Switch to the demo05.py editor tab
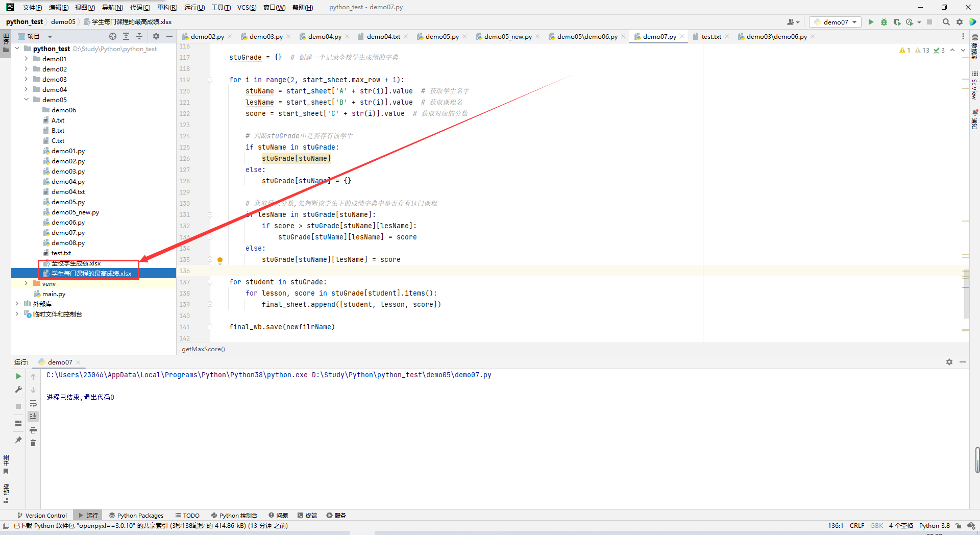 [442, 36]
